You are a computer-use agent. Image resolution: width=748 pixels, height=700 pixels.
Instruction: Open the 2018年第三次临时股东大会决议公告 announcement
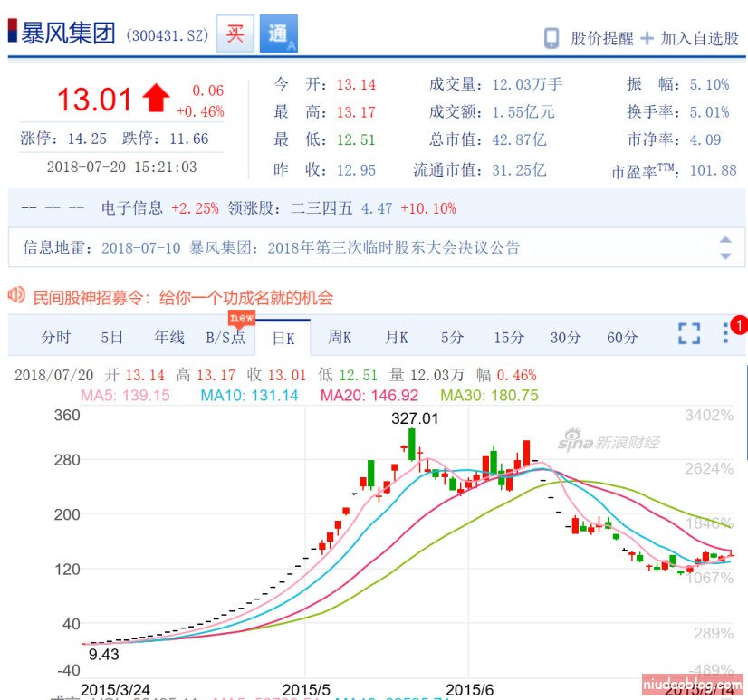click(x=393, y=247)
